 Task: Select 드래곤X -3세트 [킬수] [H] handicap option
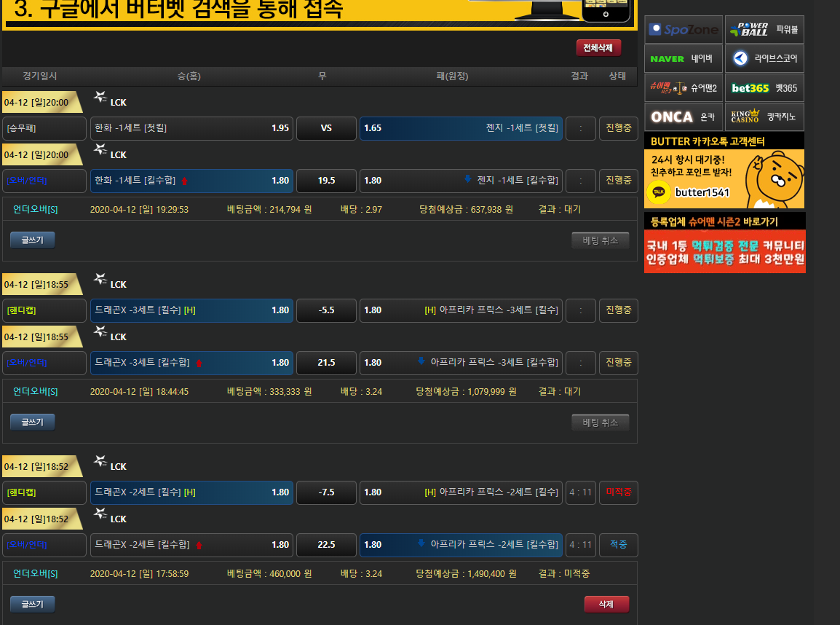tap(191, 310)
